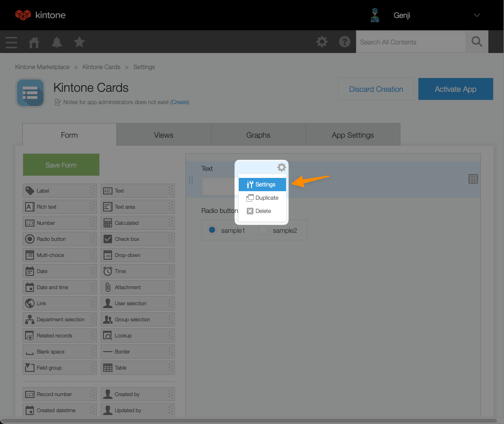Open the help question mark icon

tap(344, 42)
